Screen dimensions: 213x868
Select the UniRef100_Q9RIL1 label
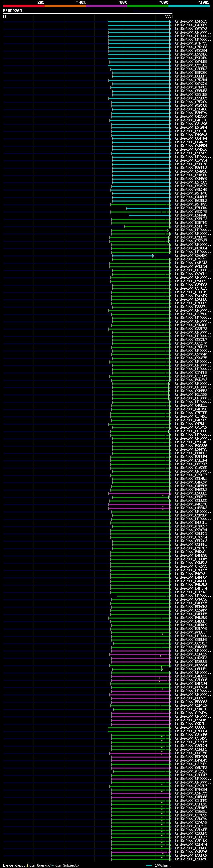191,724
